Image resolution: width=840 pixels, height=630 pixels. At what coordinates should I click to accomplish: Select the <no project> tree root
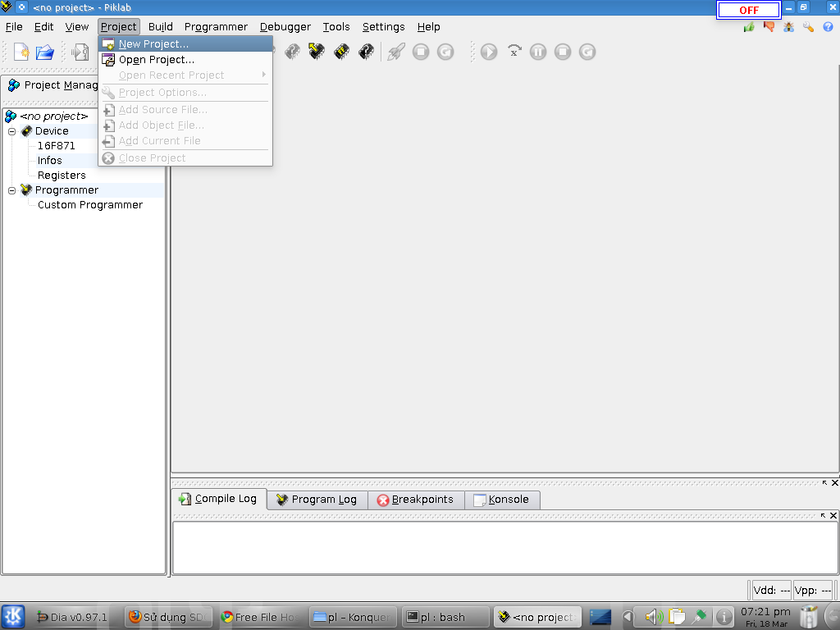[x=53, y=116]
